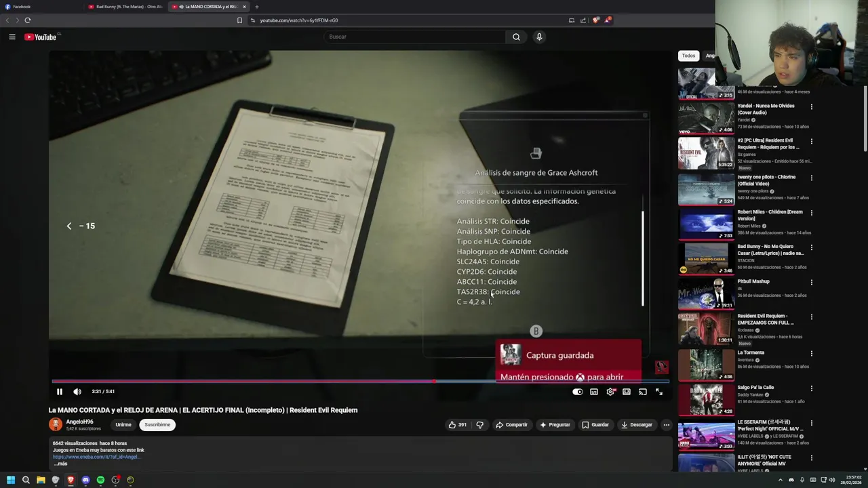Cast video to another device
This screenshot has width=868, height=488.
(x=643, y=392)
